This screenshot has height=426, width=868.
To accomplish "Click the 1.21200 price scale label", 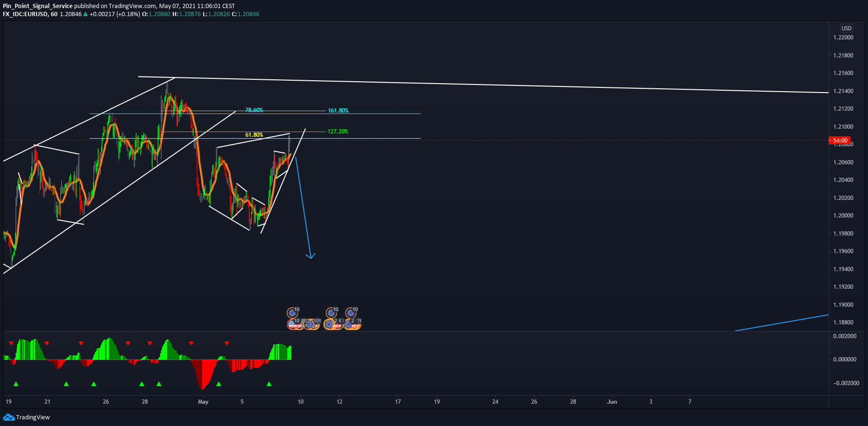I will (843, 109).
